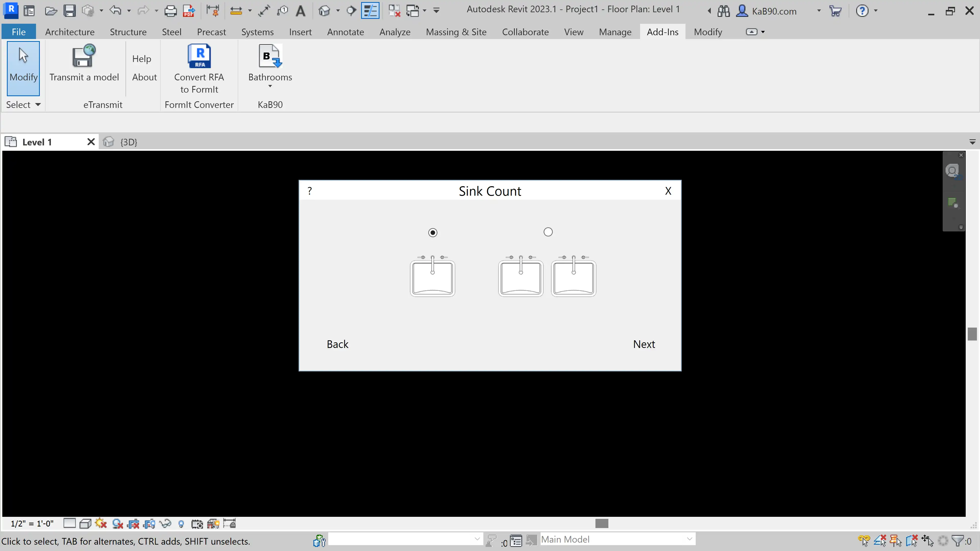Toggle the Thin Lines icon
Screen dimensions: 980x551
(370, 11)
